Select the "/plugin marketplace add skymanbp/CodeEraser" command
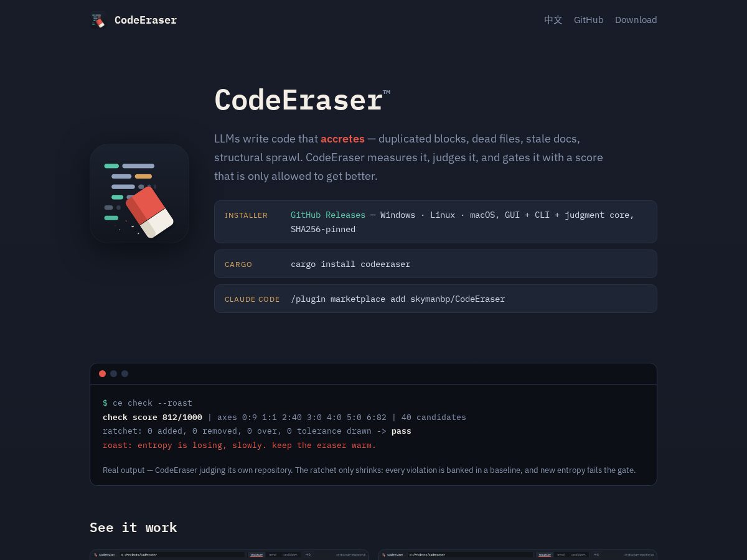The width and height of the screenshot is (747, 560). pyautogui.click(x=398, y=299)
